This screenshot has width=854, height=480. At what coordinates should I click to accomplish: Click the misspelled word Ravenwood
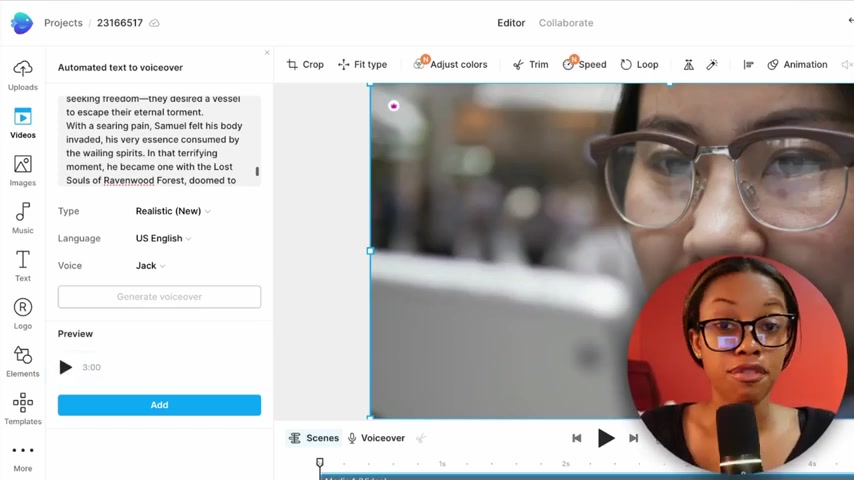click(x=129, y=180)
